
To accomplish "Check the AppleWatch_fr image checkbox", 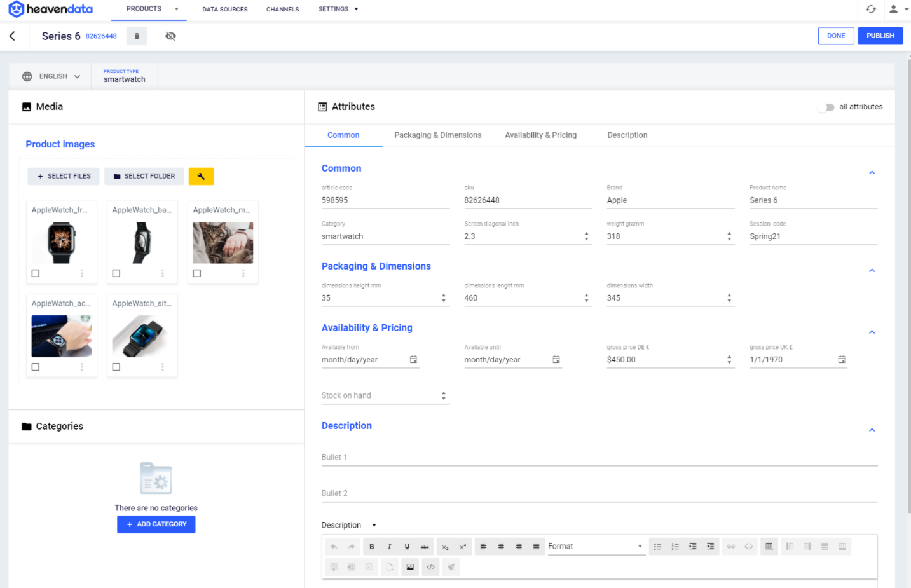I will click(35, 273).
